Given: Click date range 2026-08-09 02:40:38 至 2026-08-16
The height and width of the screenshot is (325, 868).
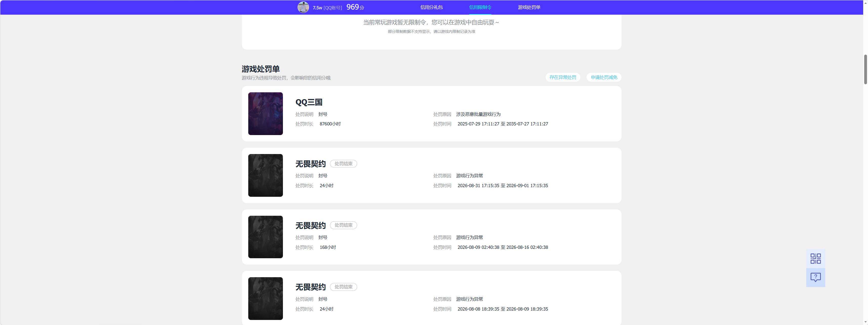Looking at the screenshot, I should (503, 247).
